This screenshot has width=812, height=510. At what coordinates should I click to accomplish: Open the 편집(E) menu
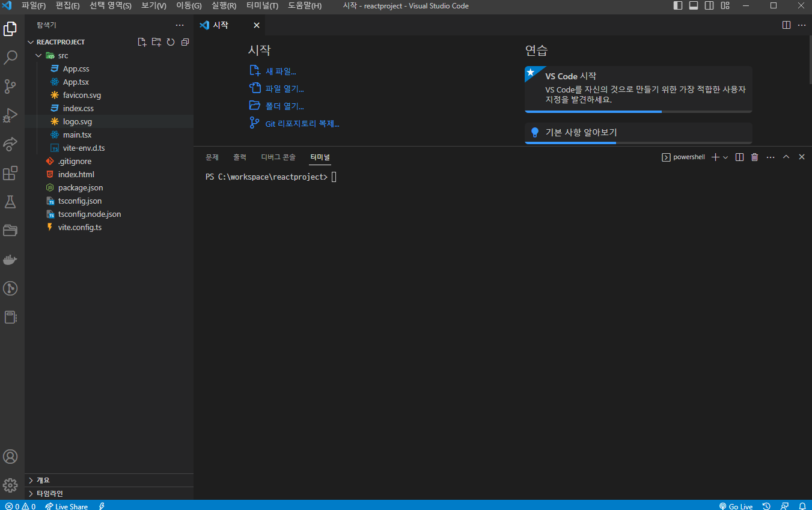tap(67, 5)
